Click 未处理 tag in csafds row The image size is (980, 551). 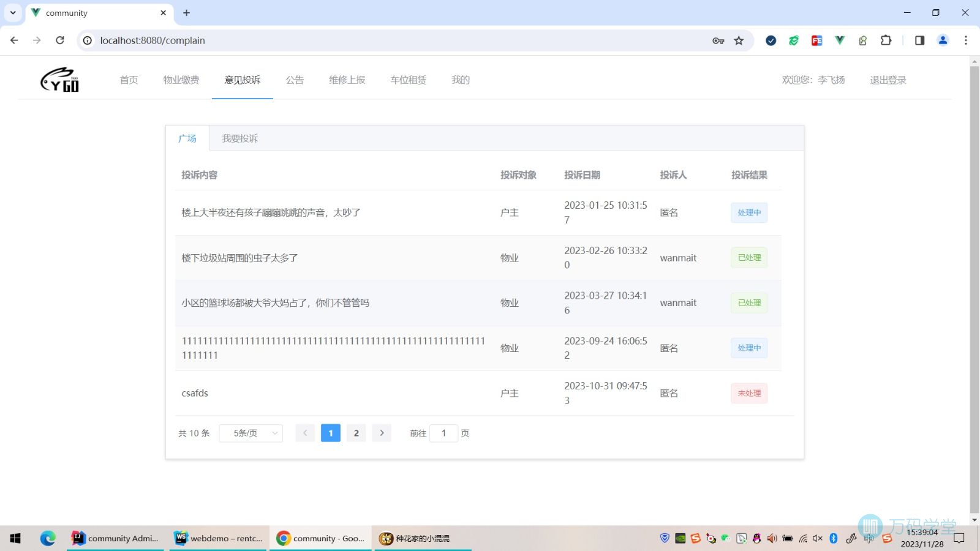click(x=749, y=393)
